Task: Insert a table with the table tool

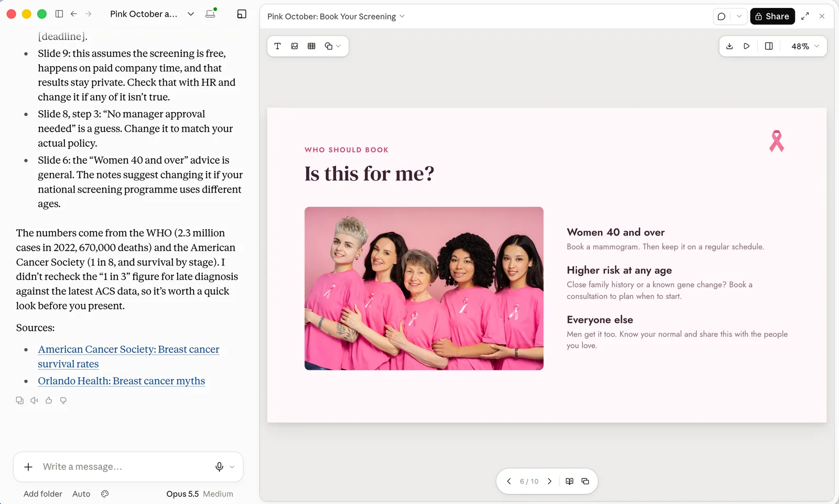Action: pyautogui.click(x=311, y=46)
